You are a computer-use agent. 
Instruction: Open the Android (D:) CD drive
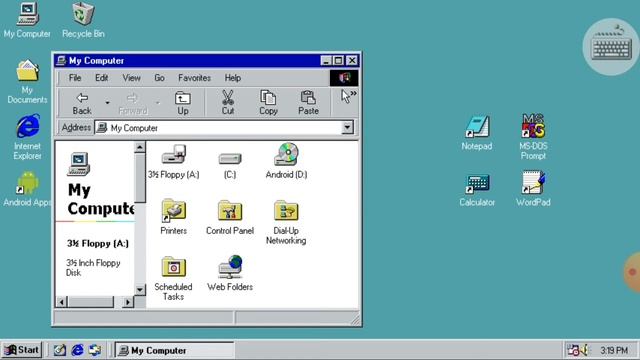click(x=286, y=161)
